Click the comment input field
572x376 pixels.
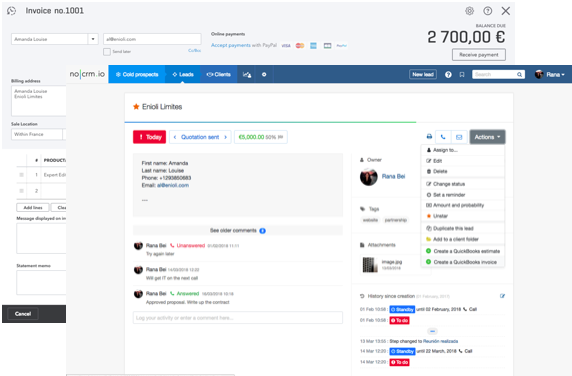(x=237, y=318)
